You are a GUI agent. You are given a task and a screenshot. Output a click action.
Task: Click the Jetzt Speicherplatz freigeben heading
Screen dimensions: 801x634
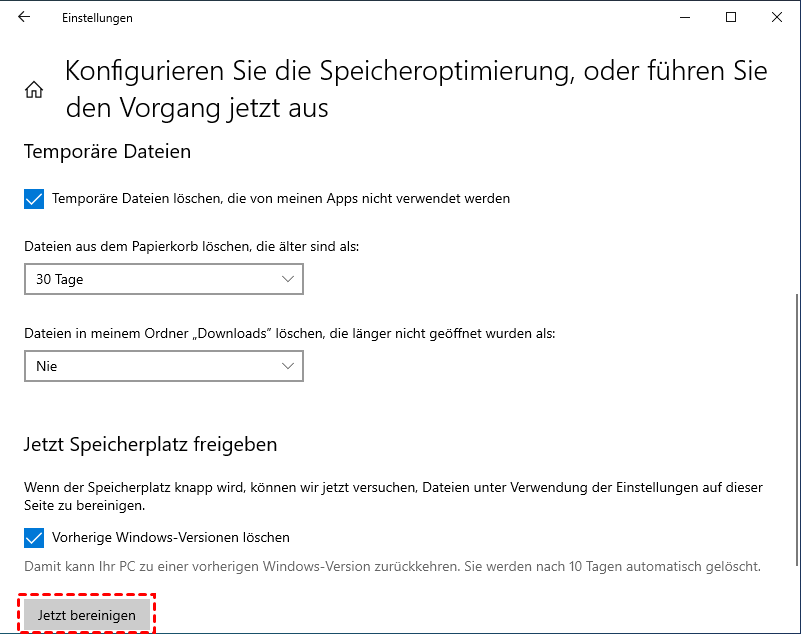(150, 444)
